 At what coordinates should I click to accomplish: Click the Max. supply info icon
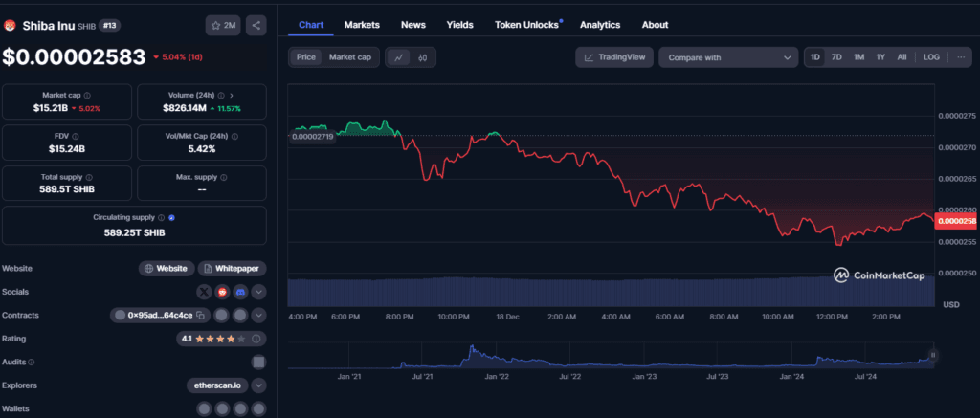(224, 178)
